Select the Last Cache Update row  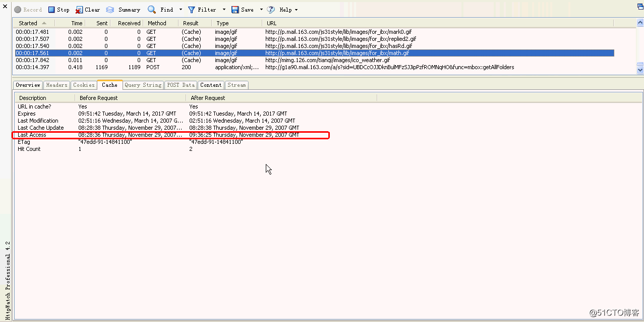click(x=197, y=128)
